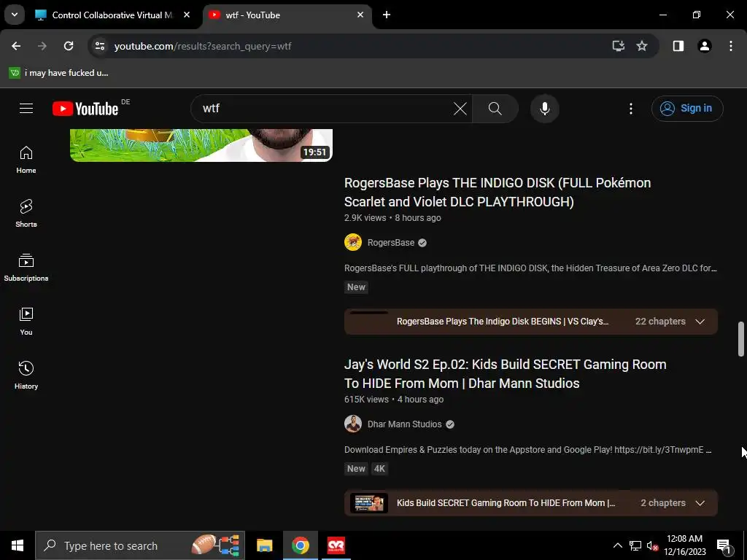Open a new browser tab
Screen dimensions: 747x560
[387, 15]
